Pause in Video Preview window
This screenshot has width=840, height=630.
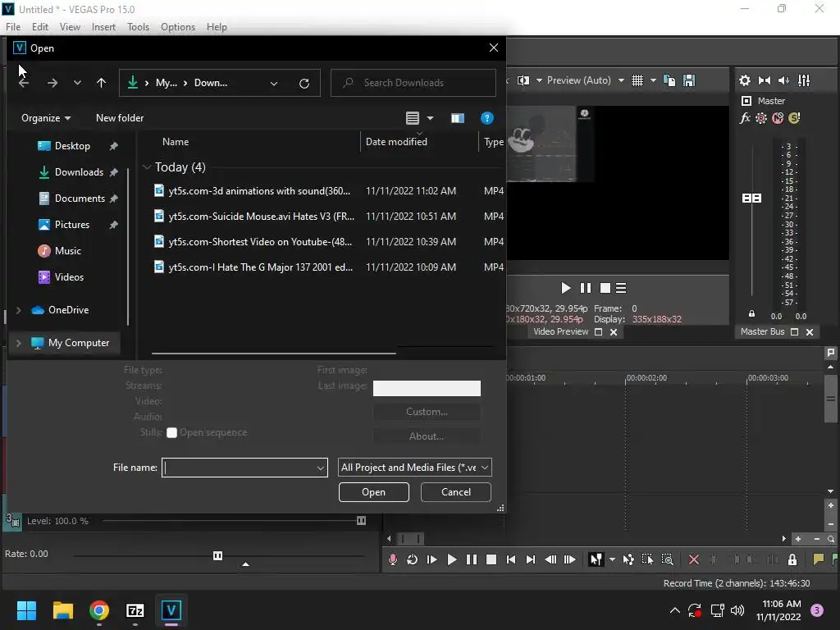coord(586,288)
